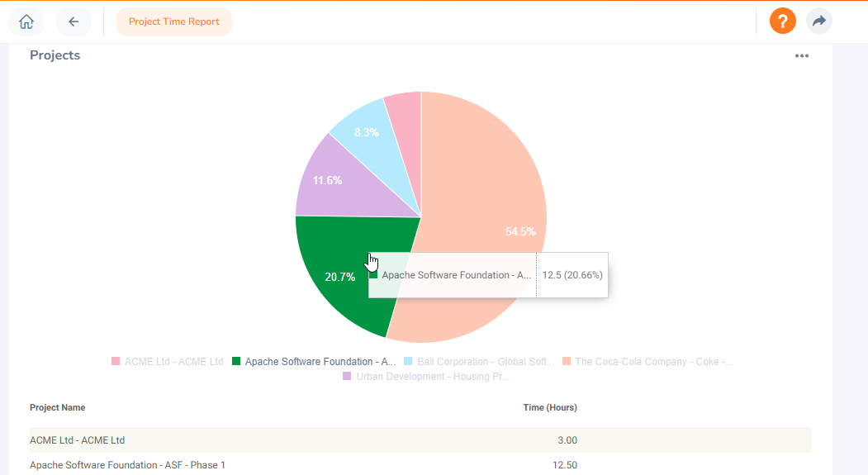
Task: Toggle Apache Software Foundation legend entry
Action: [314, 362]
